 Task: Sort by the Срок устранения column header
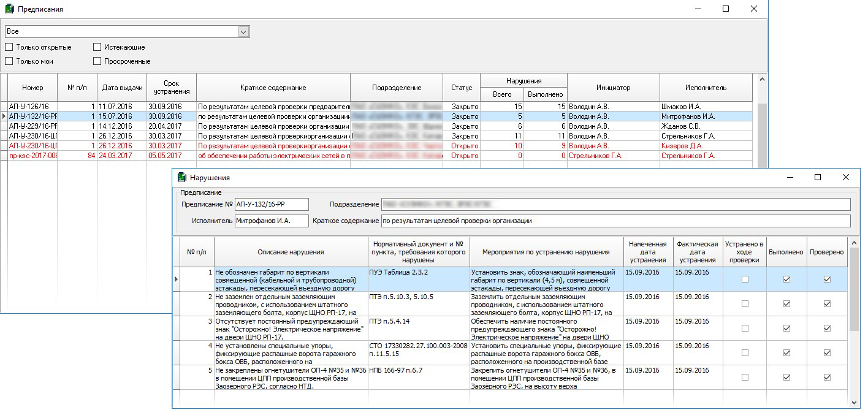coord(172,88)
